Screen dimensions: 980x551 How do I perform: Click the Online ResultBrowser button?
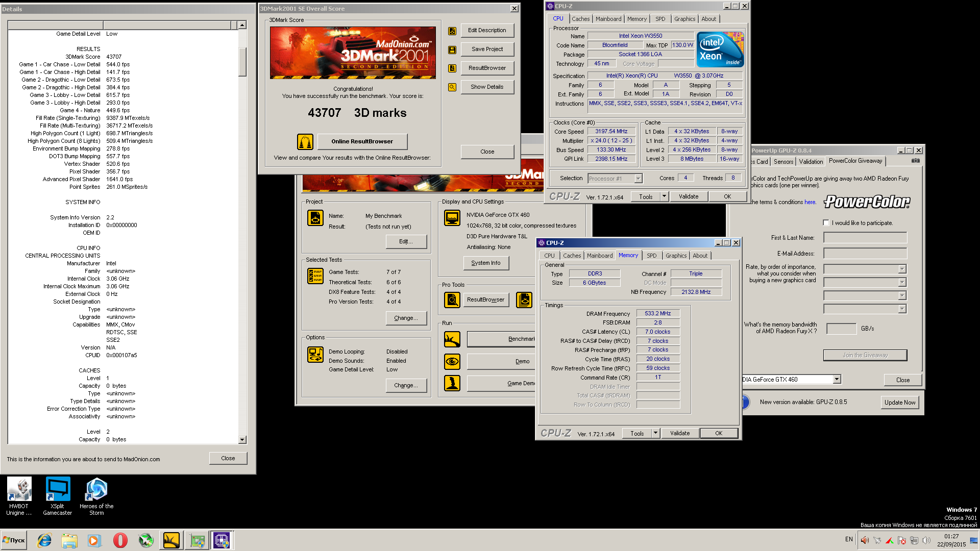362,142
